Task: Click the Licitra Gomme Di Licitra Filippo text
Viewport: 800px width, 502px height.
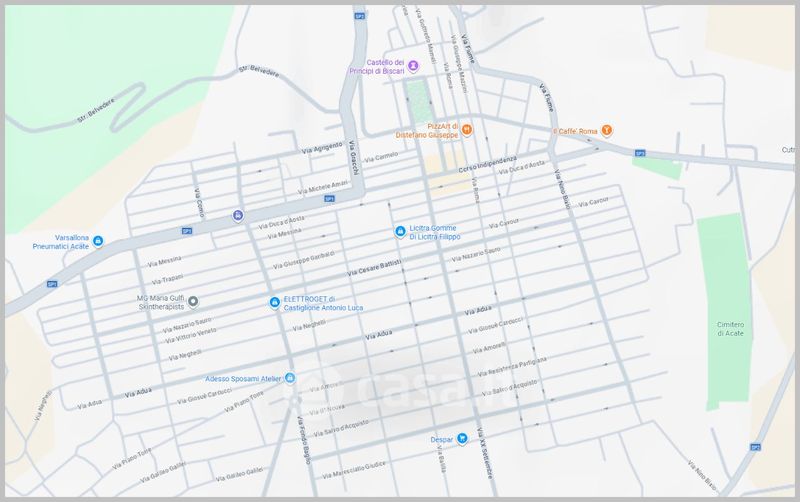Action: (x=435, y=233)
